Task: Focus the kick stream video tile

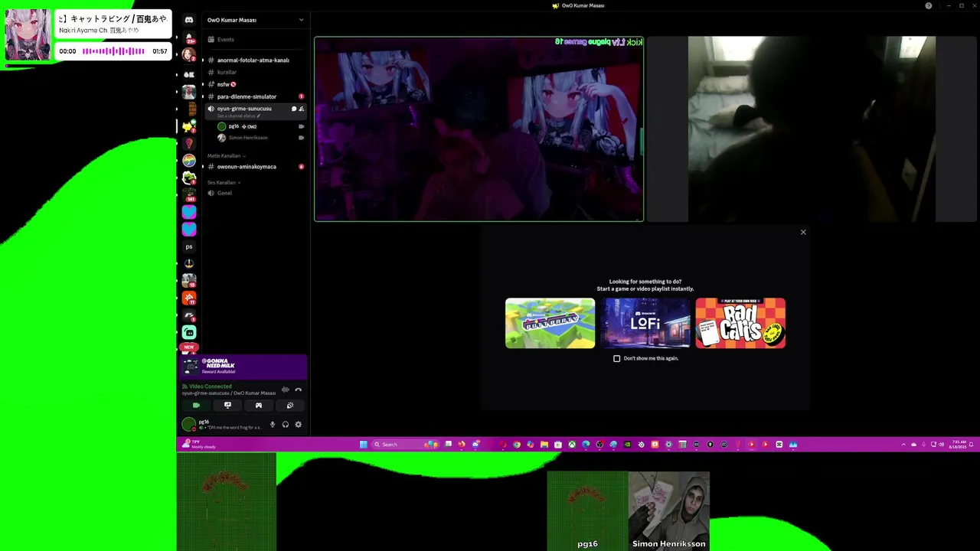Action: 479,129
